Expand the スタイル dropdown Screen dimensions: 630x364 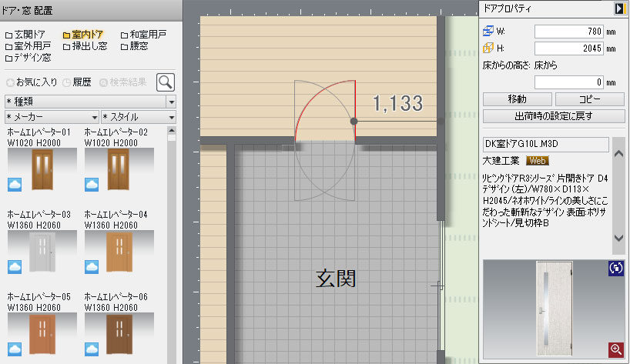click(x=139, y=117)
